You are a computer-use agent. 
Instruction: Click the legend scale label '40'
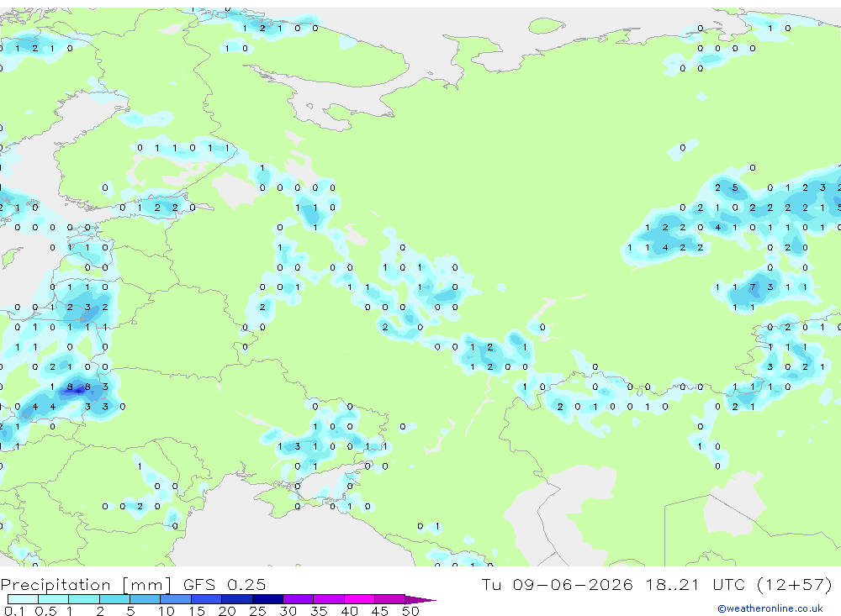coord(350,611)
